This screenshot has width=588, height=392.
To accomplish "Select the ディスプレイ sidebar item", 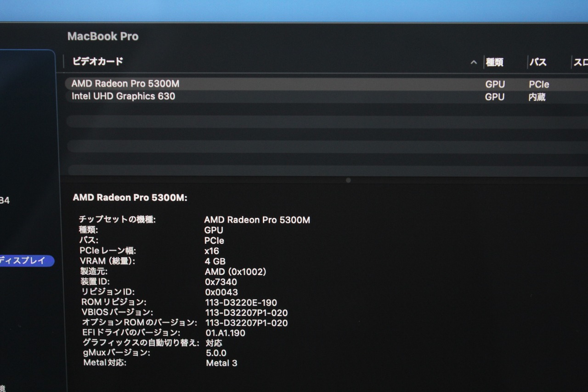I will tap(26, 261).
